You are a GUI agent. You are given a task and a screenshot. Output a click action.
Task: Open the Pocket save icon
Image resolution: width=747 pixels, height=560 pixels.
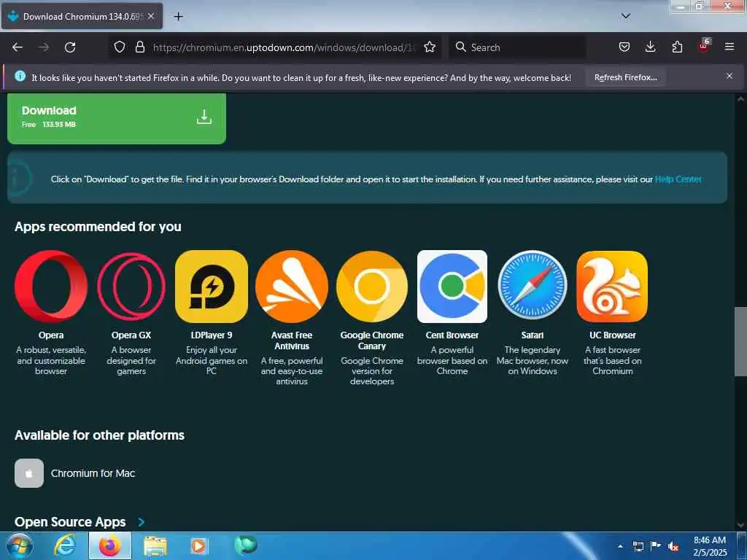click(624, 47)
